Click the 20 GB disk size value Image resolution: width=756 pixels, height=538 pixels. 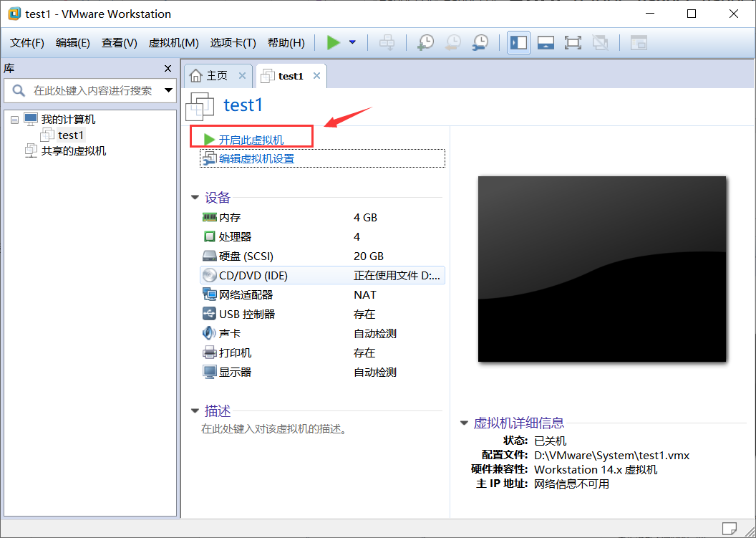click(369, 256)
